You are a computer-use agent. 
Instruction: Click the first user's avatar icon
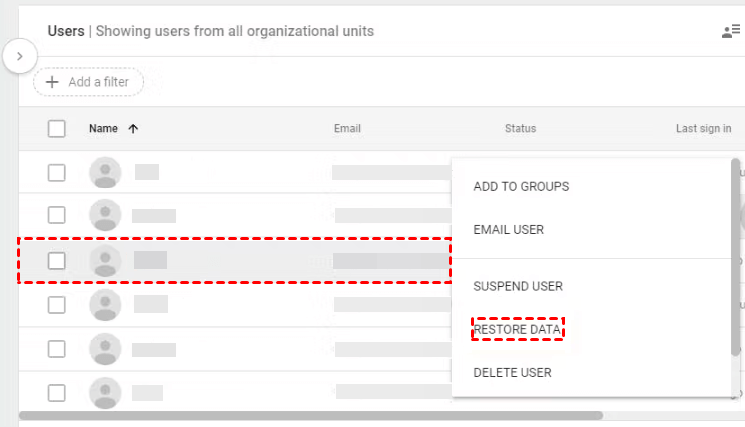point(105,172)
